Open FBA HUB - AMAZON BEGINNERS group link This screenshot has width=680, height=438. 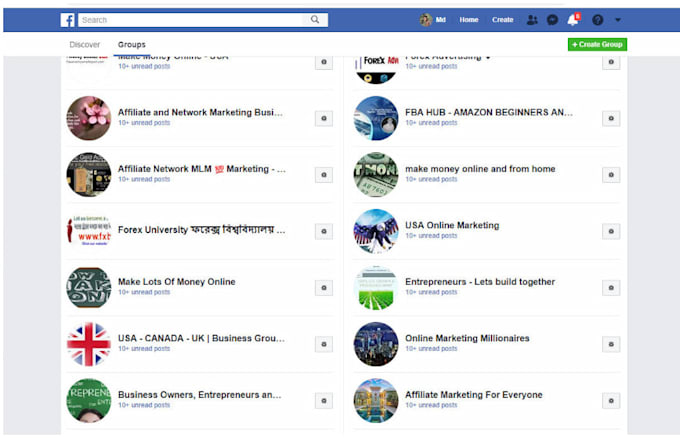[x=489, y=112]
